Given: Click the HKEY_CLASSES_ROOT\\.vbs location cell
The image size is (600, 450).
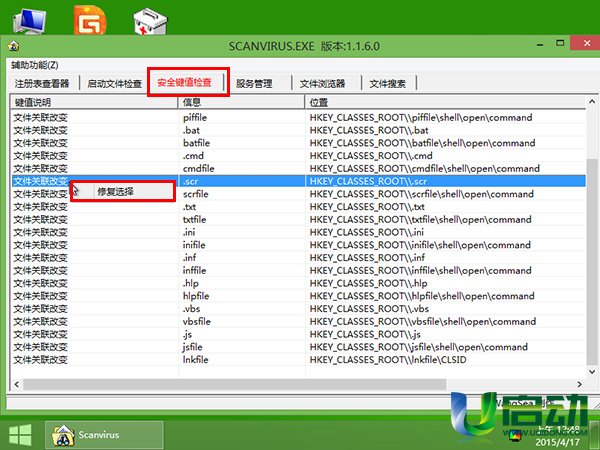Looking at the screenshot, I should [369, 308].
